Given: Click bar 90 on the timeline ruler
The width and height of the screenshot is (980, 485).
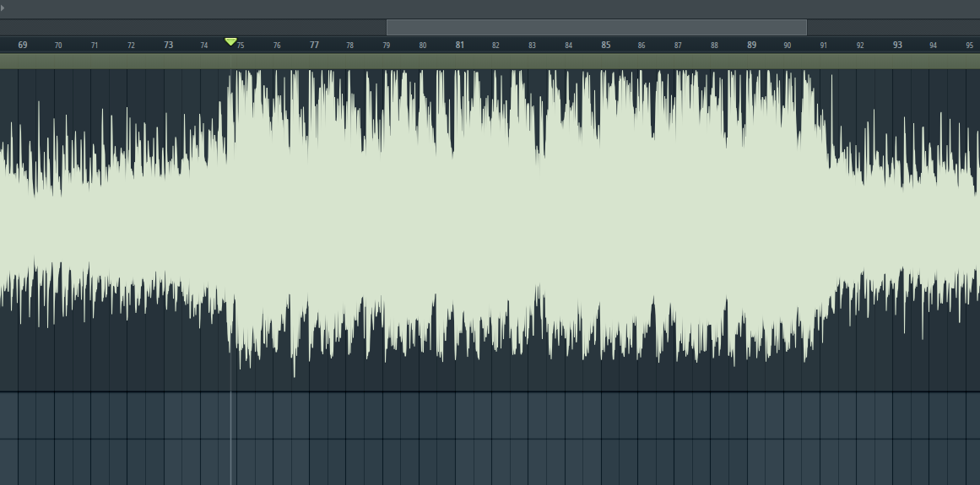Looking at the screenshot, I should [x=788, y=46].
